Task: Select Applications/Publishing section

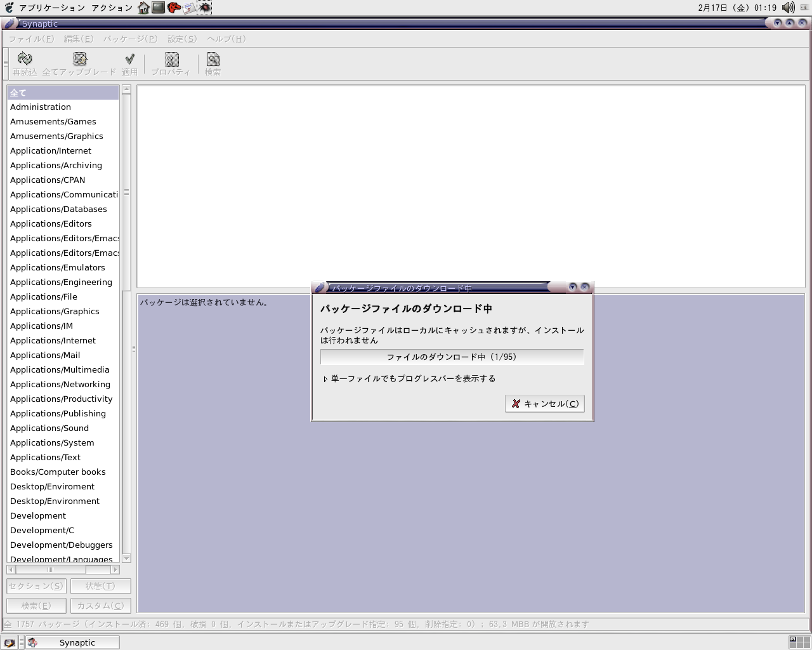Action: tap(63, 414)
